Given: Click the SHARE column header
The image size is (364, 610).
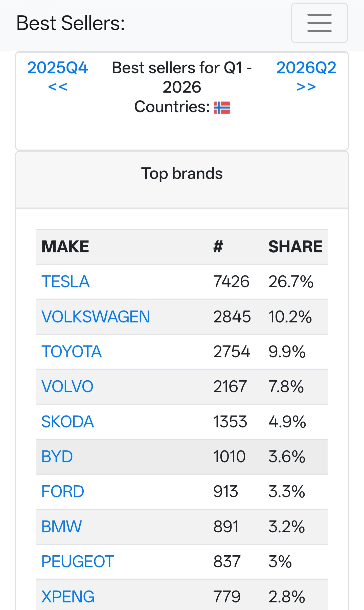Looking at the screenshot, I should [295, 247].
